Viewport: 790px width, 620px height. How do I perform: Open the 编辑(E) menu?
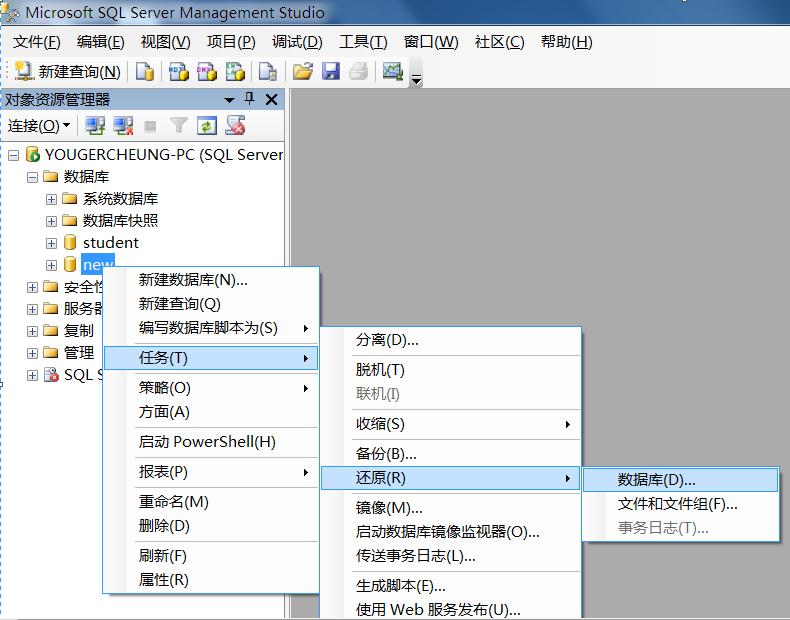coord(101,42)
